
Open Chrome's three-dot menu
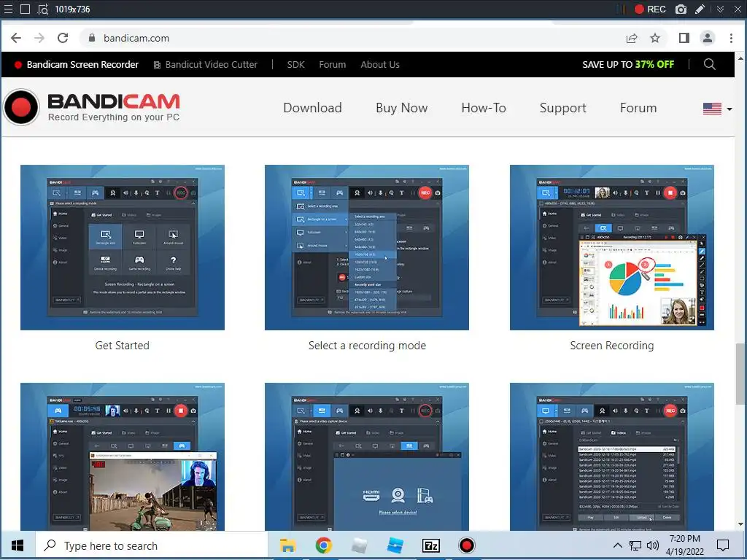click(731, 38)
